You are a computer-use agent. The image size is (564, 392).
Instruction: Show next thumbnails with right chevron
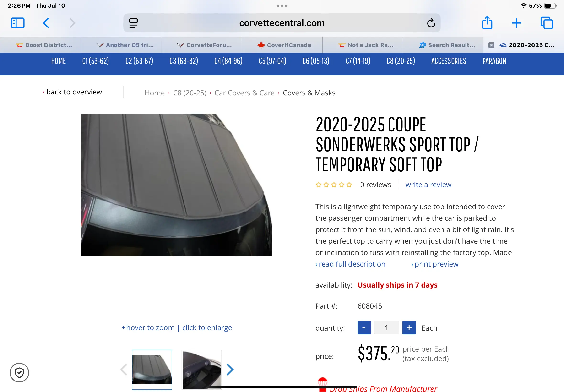230,369
